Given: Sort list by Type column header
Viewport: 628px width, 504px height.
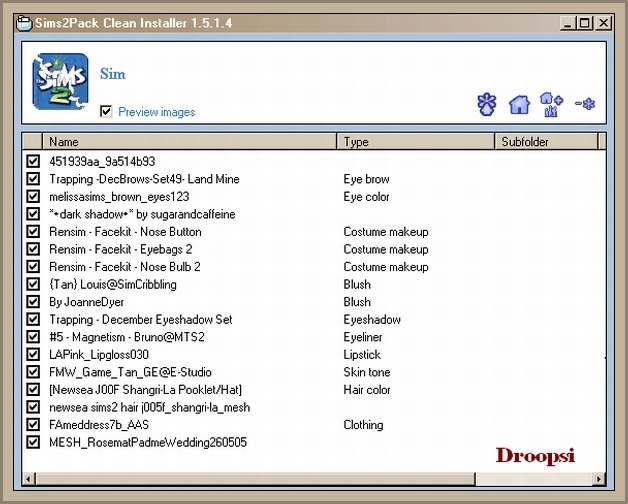Looking at the screenshot, I should 416,142.
